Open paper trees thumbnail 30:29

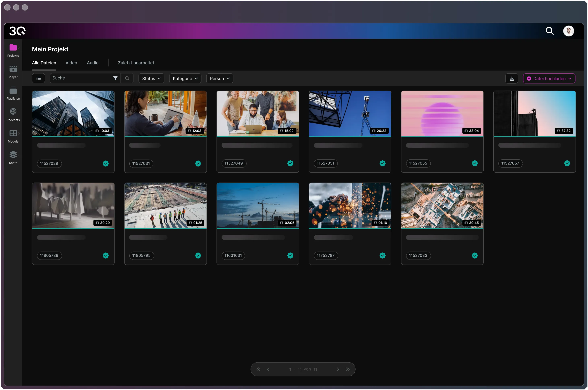73,206
